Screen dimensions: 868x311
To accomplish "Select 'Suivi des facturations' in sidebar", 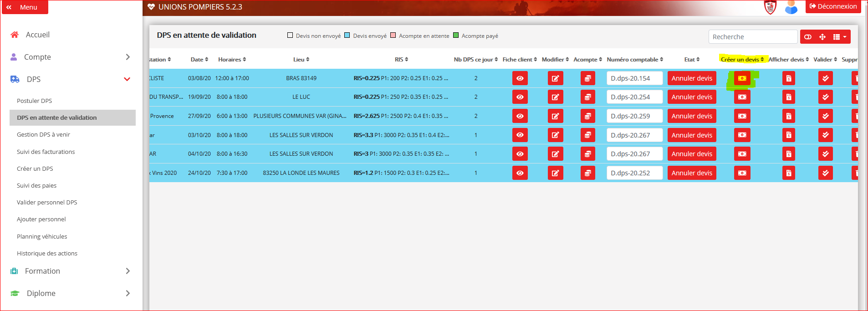I will pyautogui.click(x=46, y=152).
